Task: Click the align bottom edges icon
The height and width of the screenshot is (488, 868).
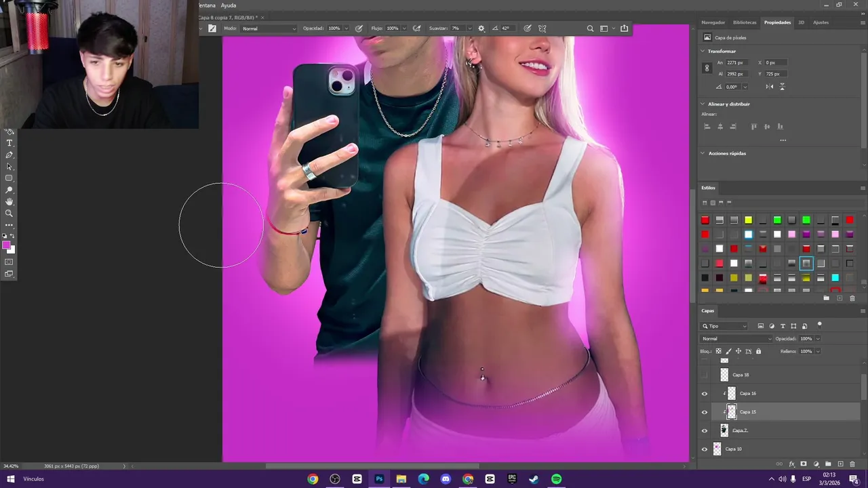Action: click(x=780, y=126)
